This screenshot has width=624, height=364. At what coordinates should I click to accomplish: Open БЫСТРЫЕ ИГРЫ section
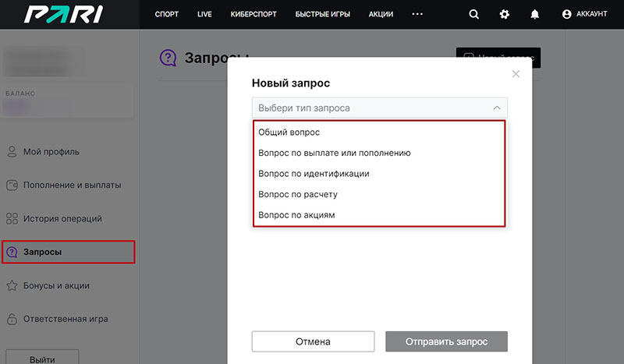click(x=323, y=14)
